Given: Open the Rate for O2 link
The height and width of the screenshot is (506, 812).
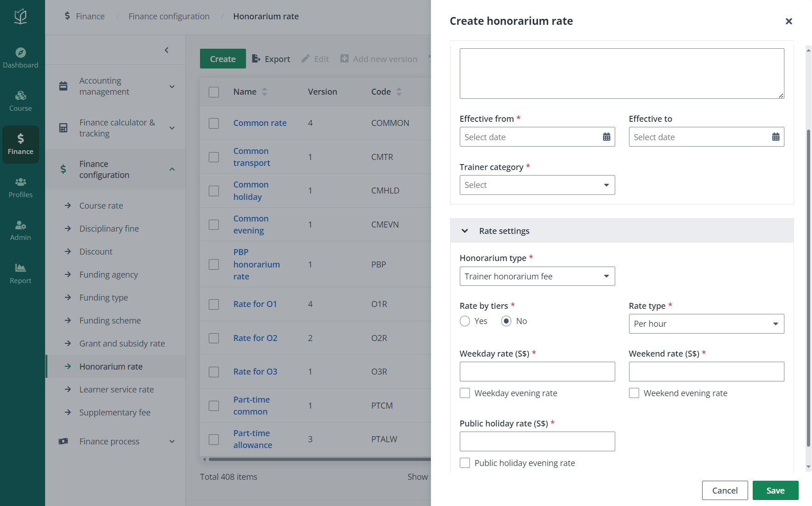Looking at the screenshot, I should point(255,338).
